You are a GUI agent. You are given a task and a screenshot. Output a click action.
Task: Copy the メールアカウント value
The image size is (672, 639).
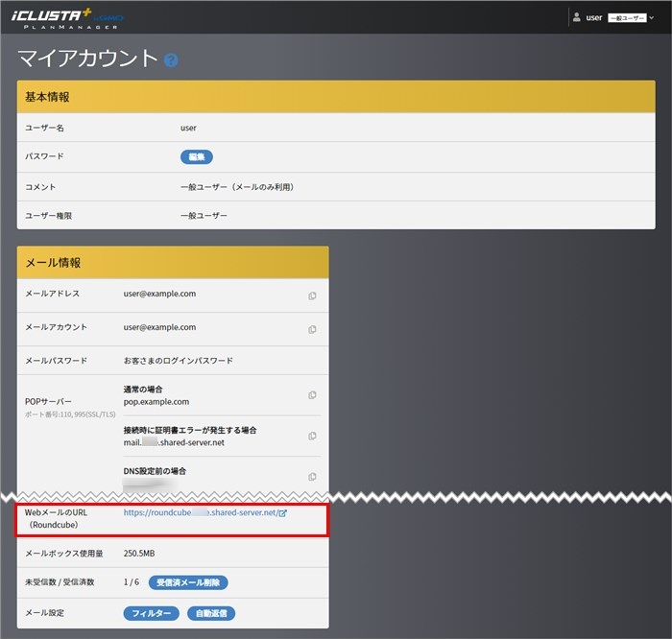click(x=312, y=329)
